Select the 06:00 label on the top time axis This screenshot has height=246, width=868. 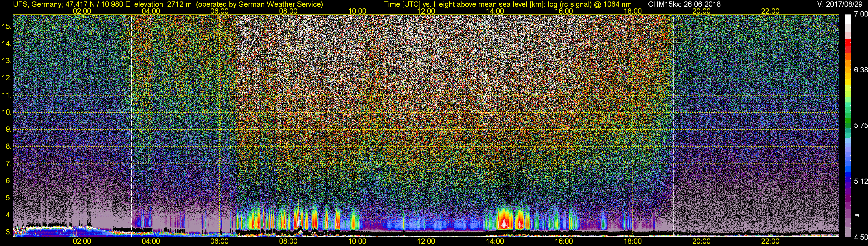pyautogui.click(x=219, y=11)
